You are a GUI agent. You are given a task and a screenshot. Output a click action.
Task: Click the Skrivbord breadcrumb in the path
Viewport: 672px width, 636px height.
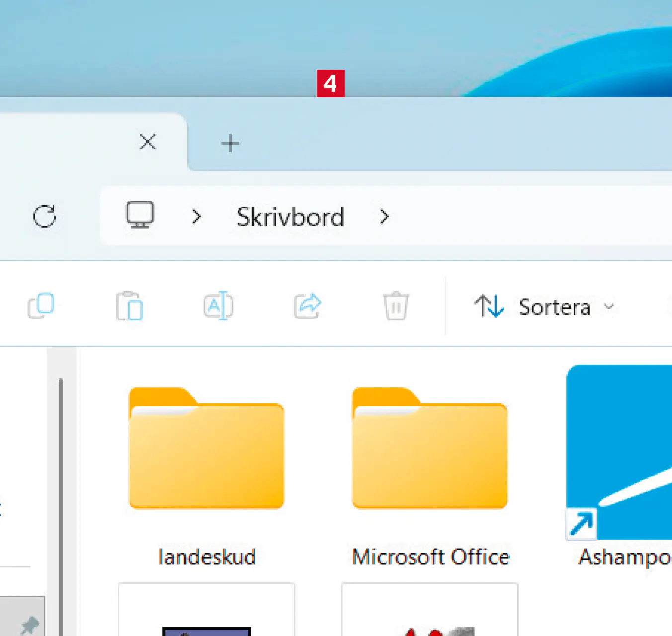click(x=290, y=217)
